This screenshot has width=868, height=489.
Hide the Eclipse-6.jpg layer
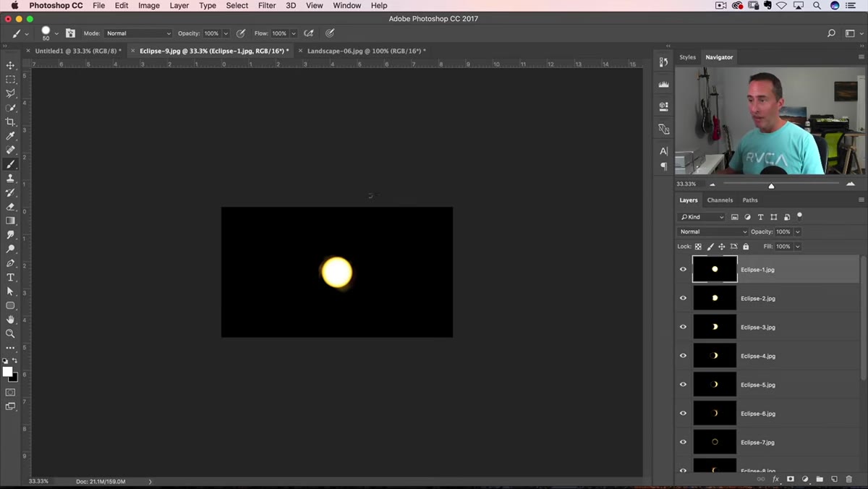point(683,413)
